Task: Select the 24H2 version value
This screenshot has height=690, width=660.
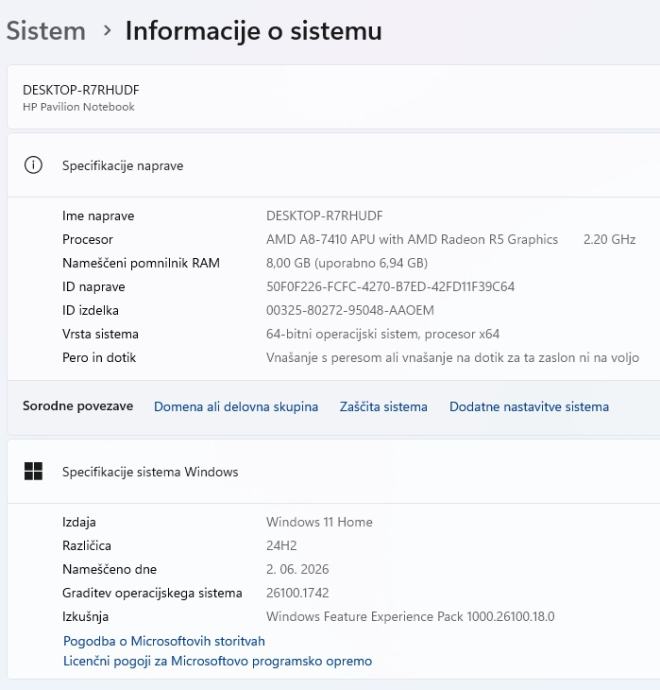Action: [282, 546]
